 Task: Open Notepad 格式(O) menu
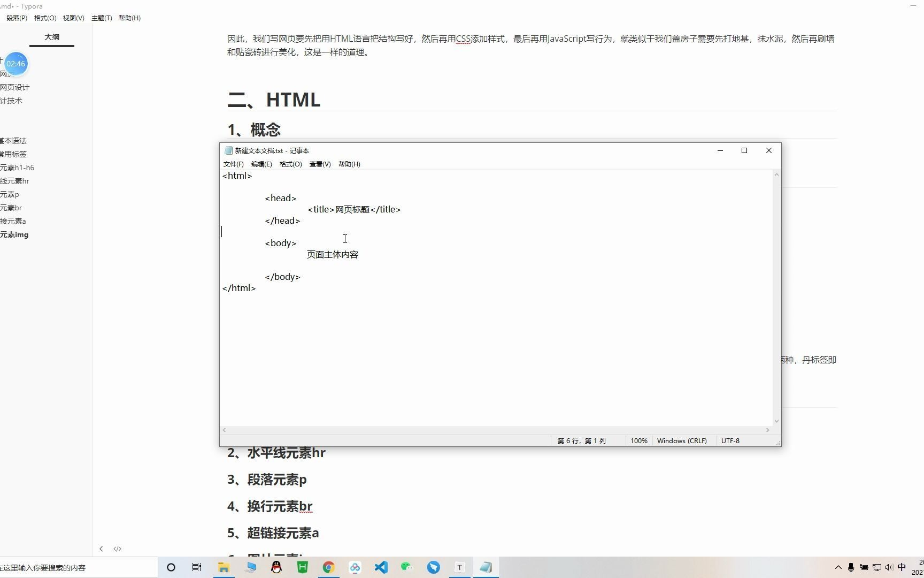[x=290, y=164]
